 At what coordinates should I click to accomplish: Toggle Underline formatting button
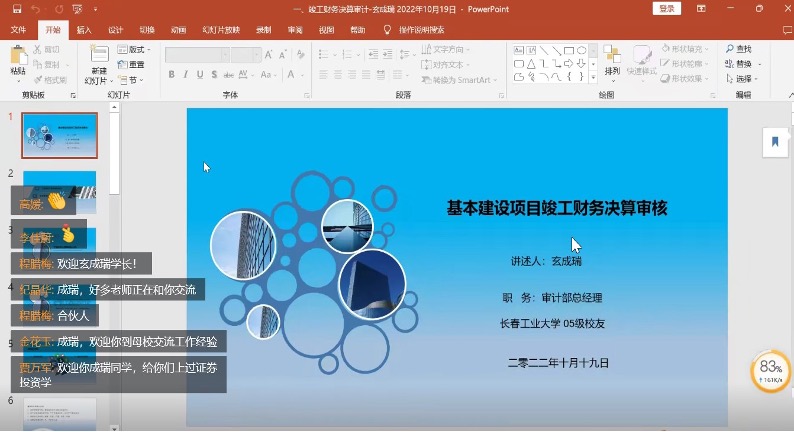pos(199,75)
